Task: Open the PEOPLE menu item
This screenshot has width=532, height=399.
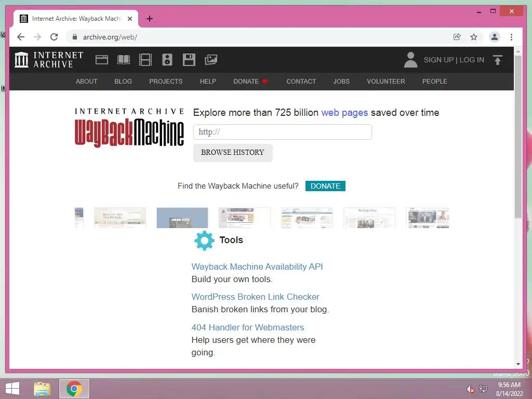Action: (x=435, y=82)
